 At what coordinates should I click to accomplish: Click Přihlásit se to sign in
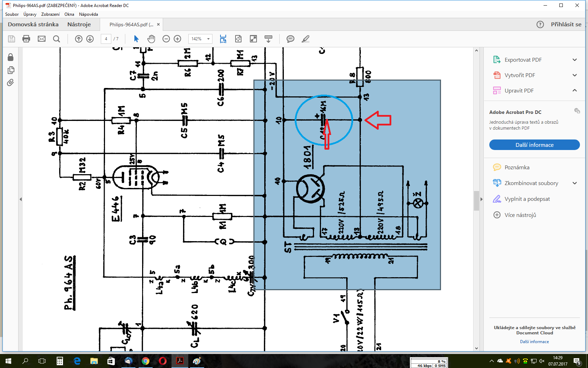point(566,25)
